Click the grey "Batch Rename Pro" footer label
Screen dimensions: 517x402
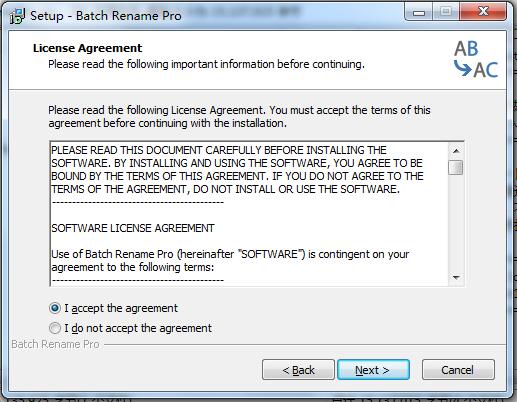pos(55,344)
